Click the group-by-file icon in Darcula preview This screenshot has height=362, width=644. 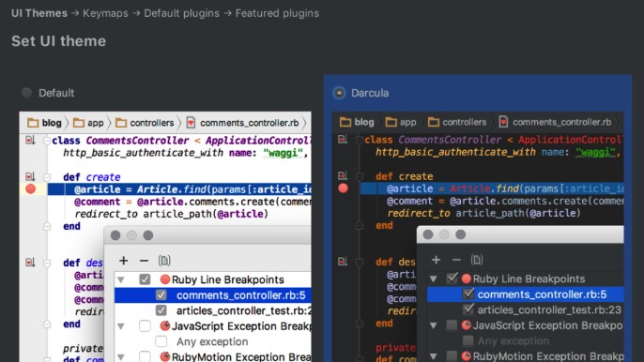point(477,260)
